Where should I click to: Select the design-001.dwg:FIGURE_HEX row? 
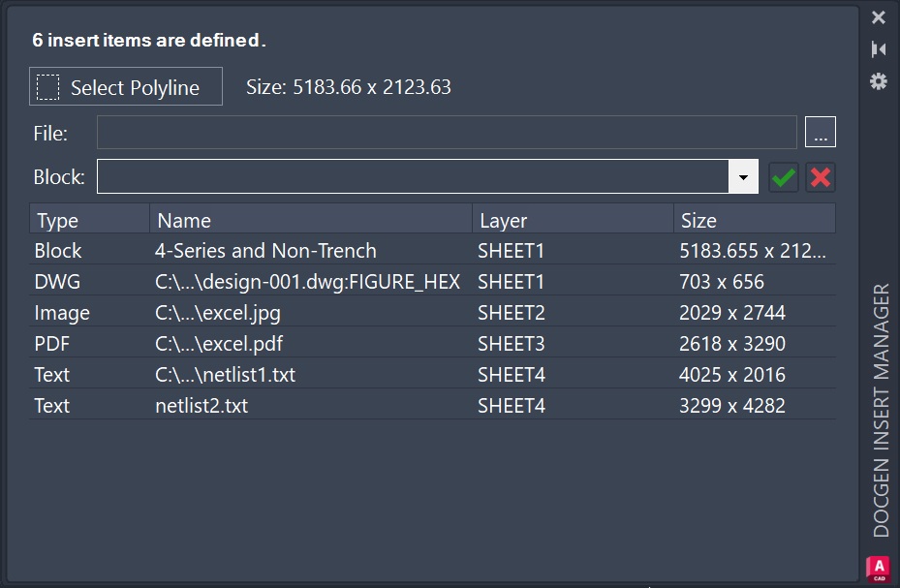(433, 282)
